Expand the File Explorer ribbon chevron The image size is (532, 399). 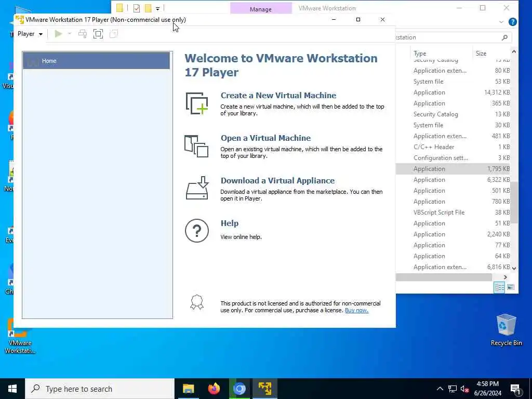tap(501, 22)
